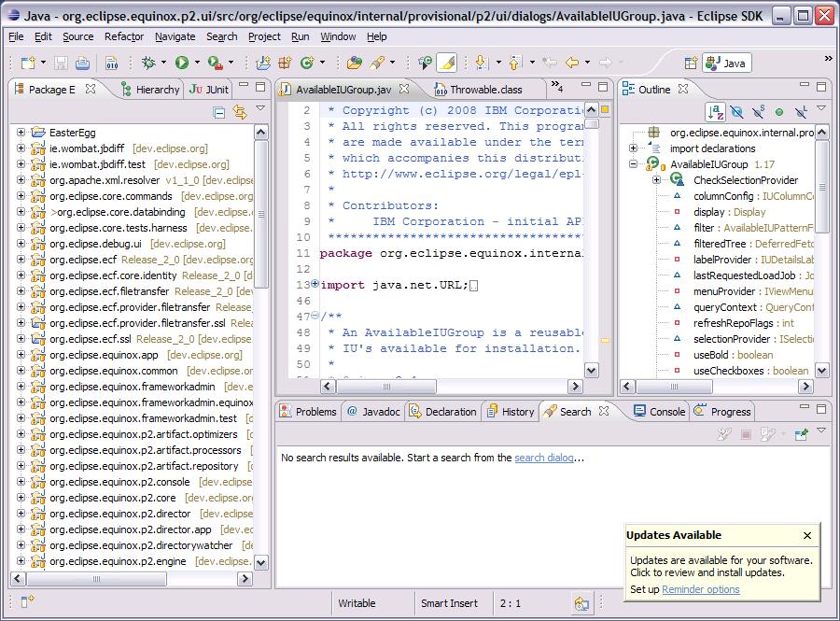Screen dimensions: 840x621
Task: Expand CheckSelectionProvider in Outline
Action: (x=657, y=180)
